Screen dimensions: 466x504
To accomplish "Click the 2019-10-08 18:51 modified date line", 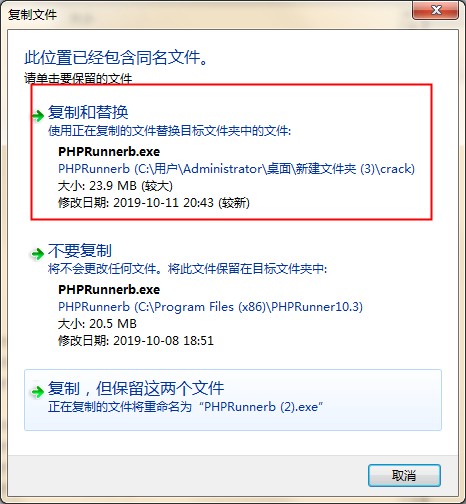I will (136, 340).
